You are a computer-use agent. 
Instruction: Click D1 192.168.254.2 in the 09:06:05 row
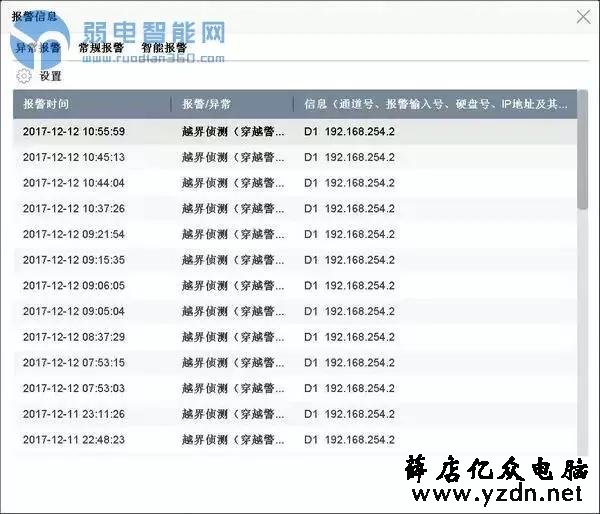349,286
